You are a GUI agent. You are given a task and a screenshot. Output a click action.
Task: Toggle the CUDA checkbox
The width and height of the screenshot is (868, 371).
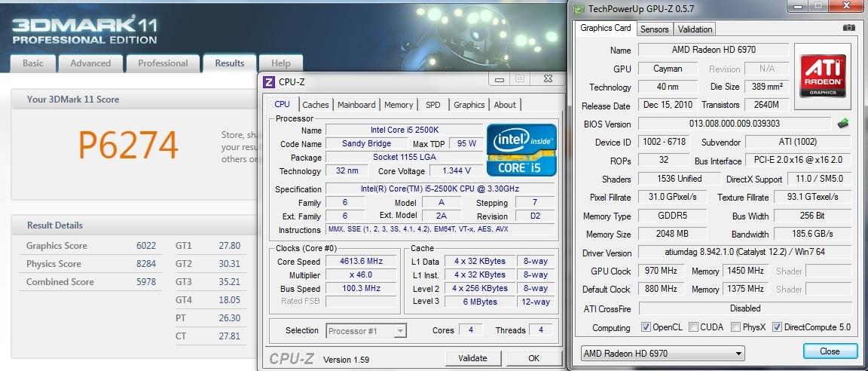pyautogui.click(x=693, y=327)
